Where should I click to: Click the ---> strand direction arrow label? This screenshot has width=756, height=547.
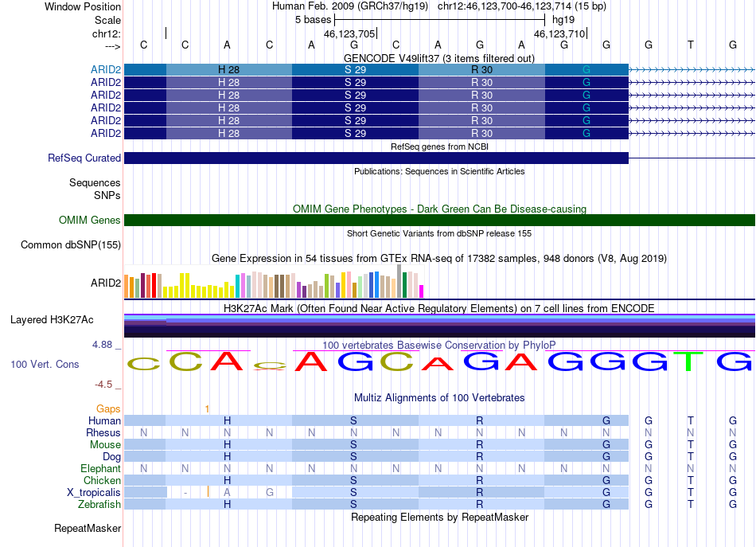(x=113, y=46)
